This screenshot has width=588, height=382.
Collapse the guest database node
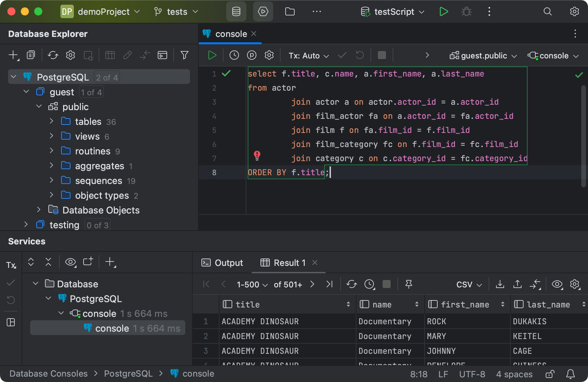click(x=26, y=91)
